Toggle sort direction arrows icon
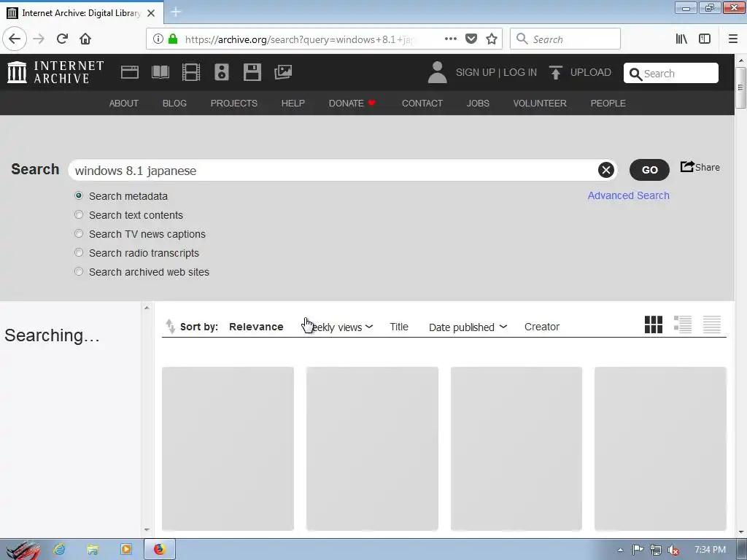 click(170, 326)
